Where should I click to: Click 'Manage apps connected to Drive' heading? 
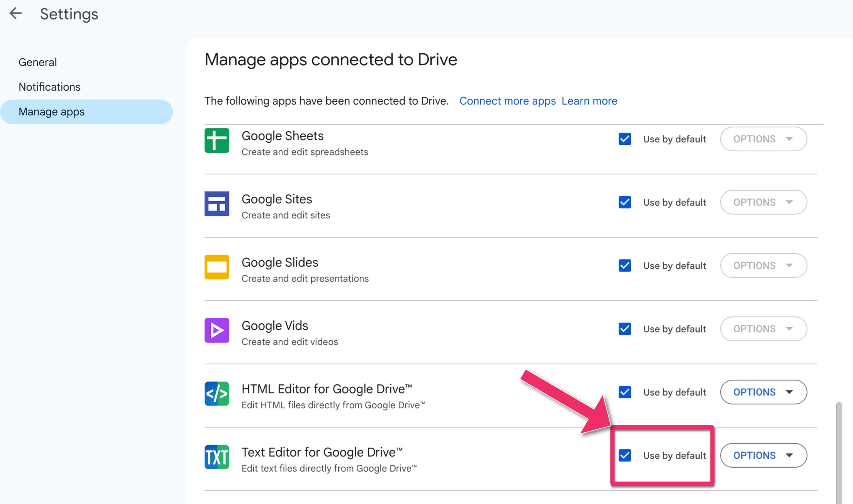(x=331, y=59)
